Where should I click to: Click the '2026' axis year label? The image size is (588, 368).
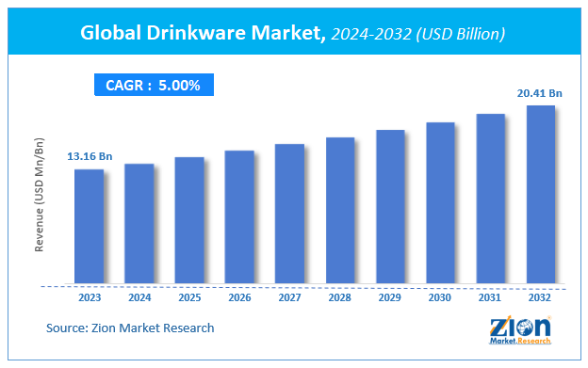pos(239,297)
